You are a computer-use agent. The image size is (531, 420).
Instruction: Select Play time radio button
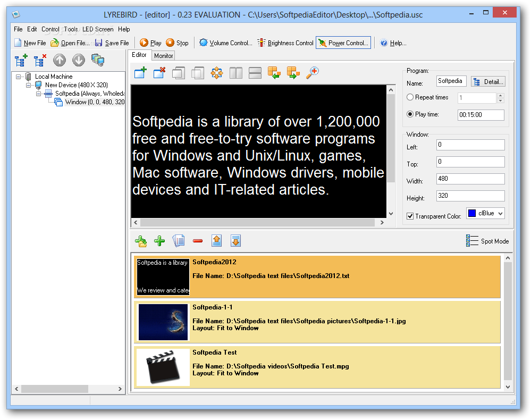410,114
